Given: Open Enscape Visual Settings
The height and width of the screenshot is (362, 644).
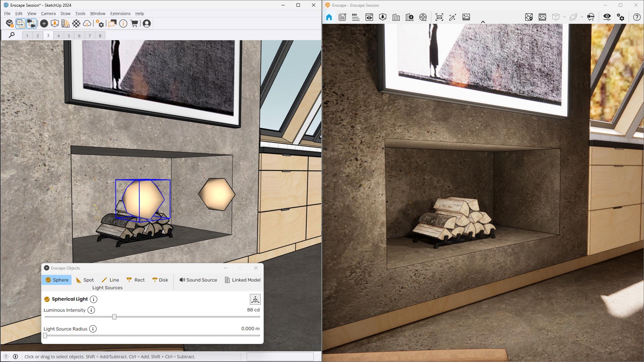Looking at the screenshot, I should 606,17.
